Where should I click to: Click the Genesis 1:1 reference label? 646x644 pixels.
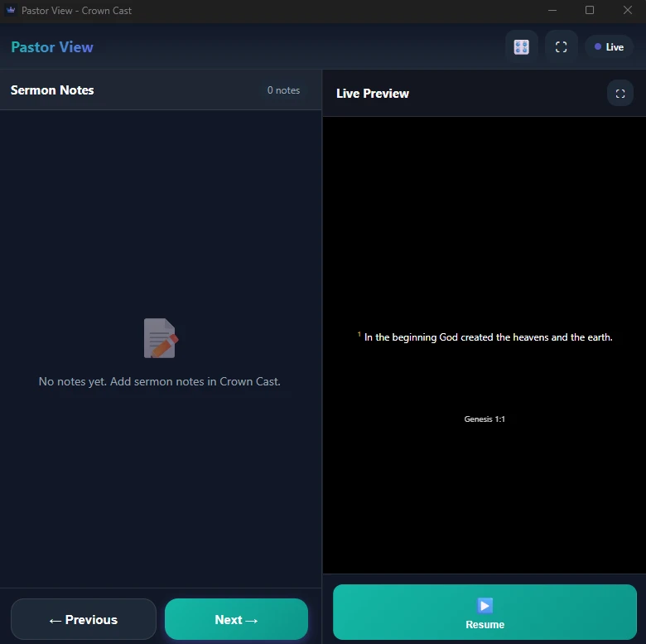click(x=485, y=419)
